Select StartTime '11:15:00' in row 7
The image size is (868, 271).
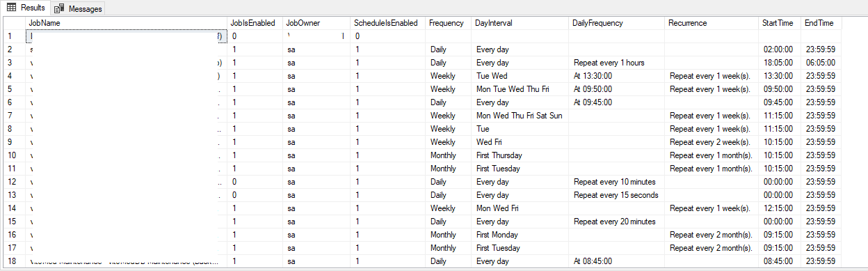coord(780,116)
